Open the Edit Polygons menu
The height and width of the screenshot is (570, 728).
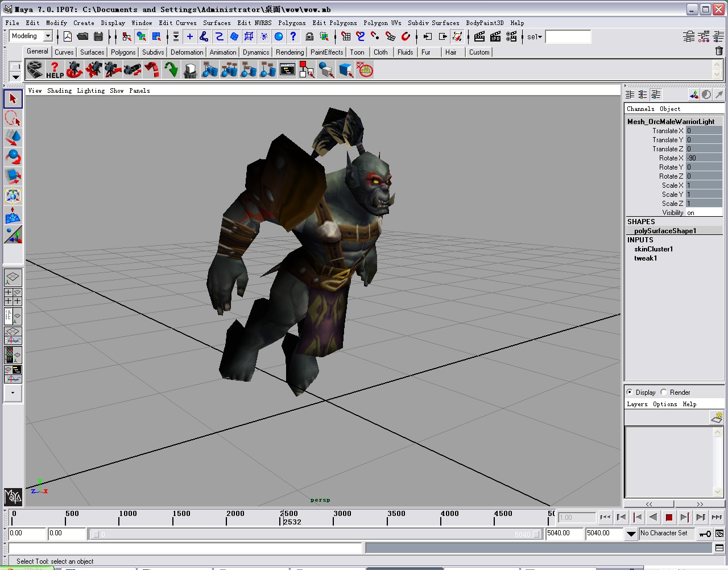tap(334, 23)
